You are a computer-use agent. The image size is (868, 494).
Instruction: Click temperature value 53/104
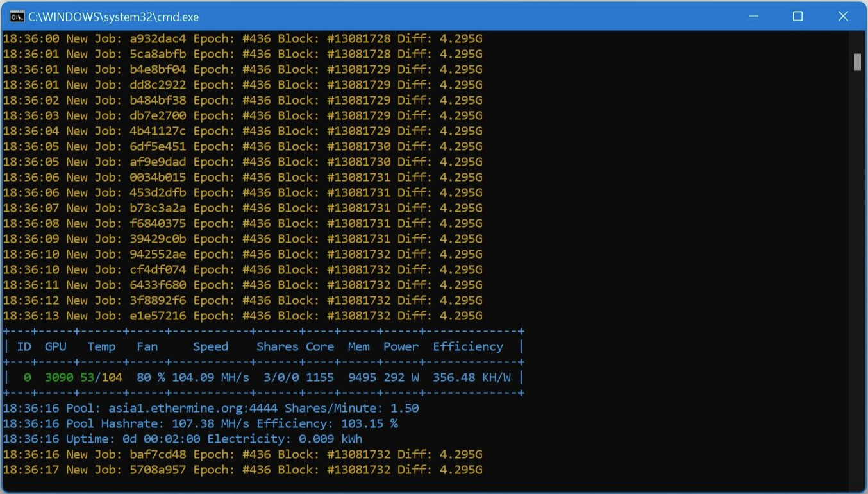[101, 377]
